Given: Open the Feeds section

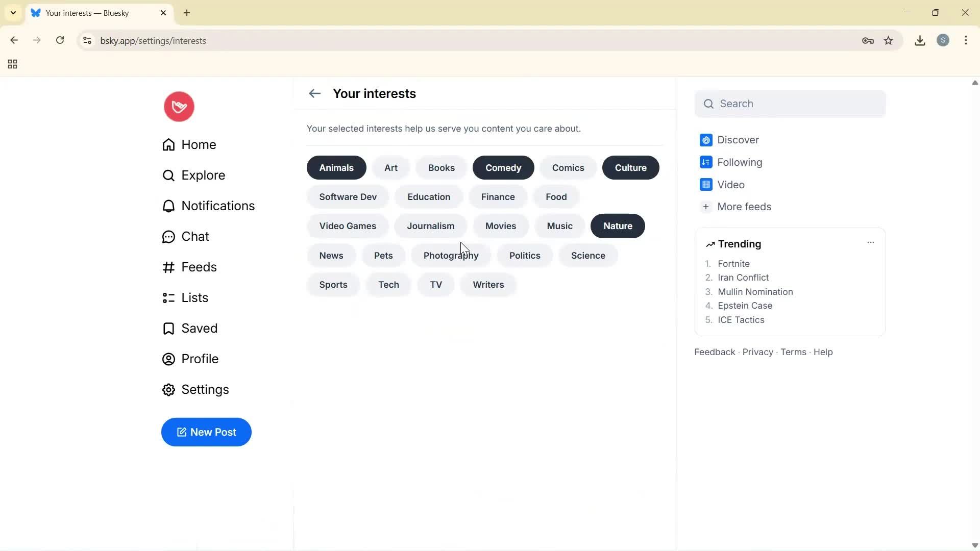Looking at the screenshot, I should 200,267.
